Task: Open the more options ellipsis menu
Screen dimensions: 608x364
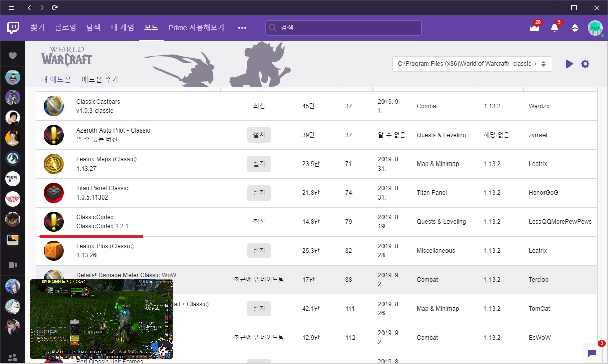Action: (242, 28)
